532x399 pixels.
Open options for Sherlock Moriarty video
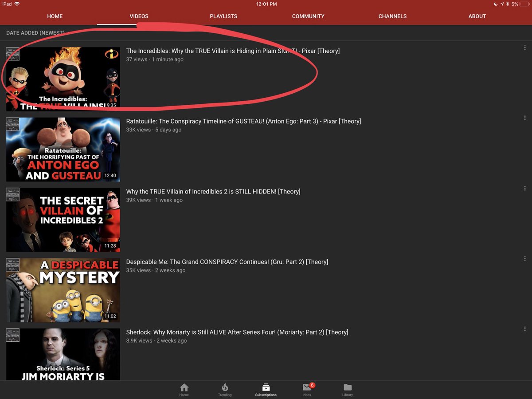[x=525, y=329]
